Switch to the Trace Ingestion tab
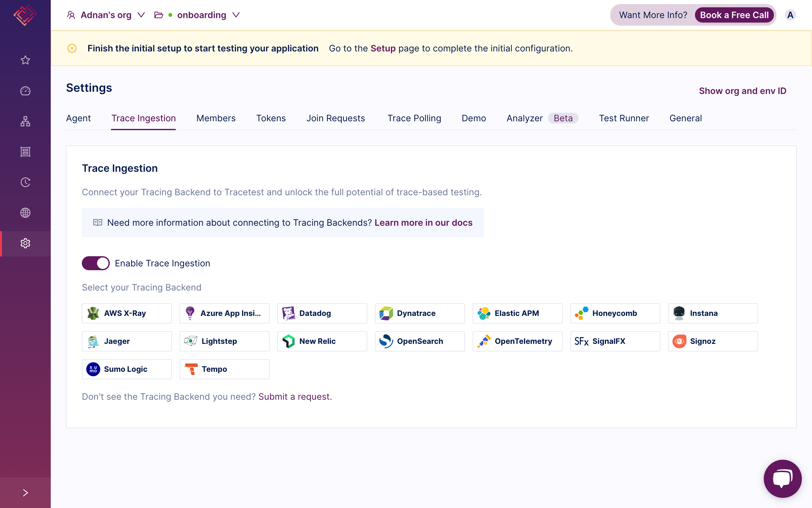Image resolution: width=812 pixels, height=508 pixels. [x=144, y=118]
